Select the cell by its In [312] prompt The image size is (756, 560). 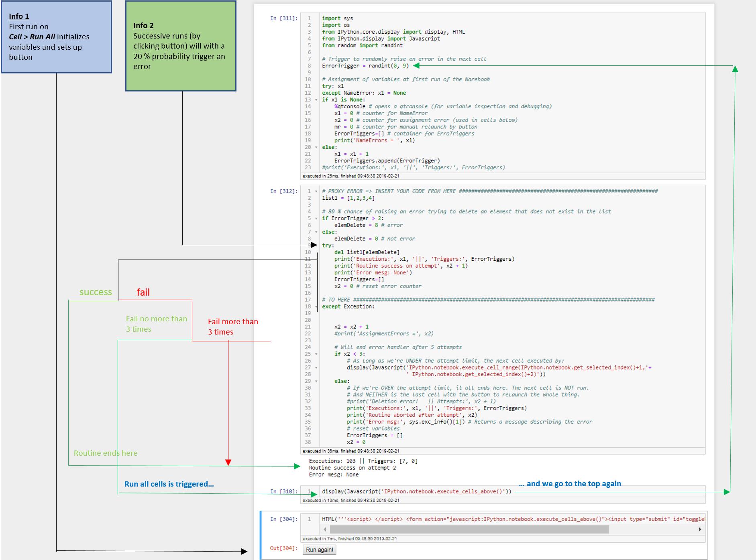tap(284, 191)
